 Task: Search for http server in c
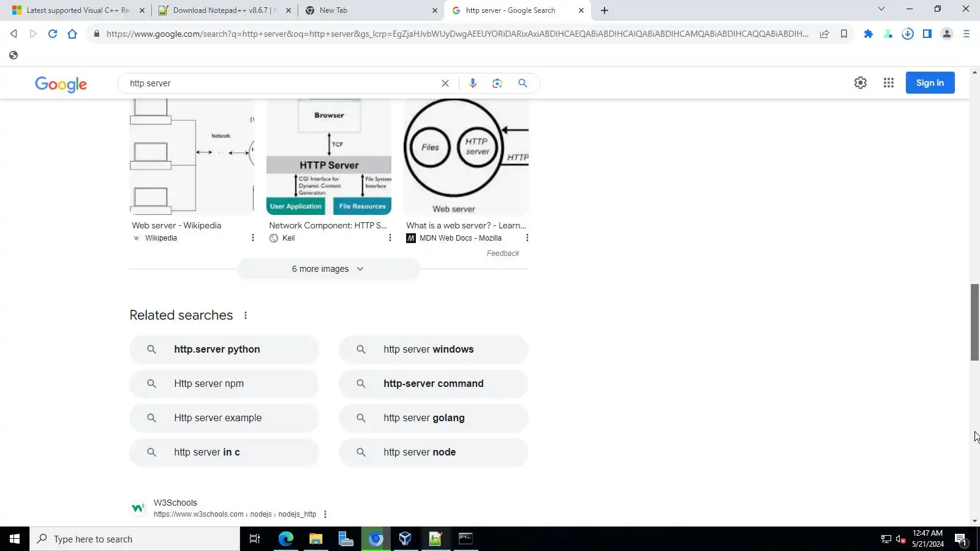tap(224, 452)
